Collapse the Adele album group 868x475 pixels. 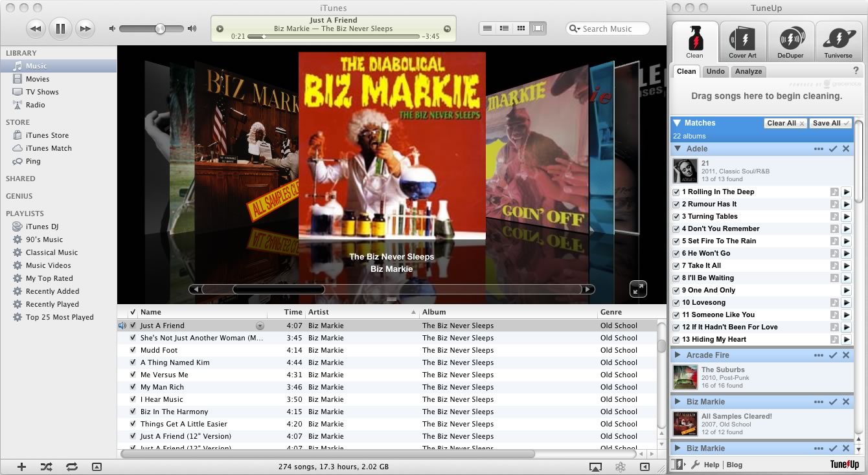(x=678, y=149)
